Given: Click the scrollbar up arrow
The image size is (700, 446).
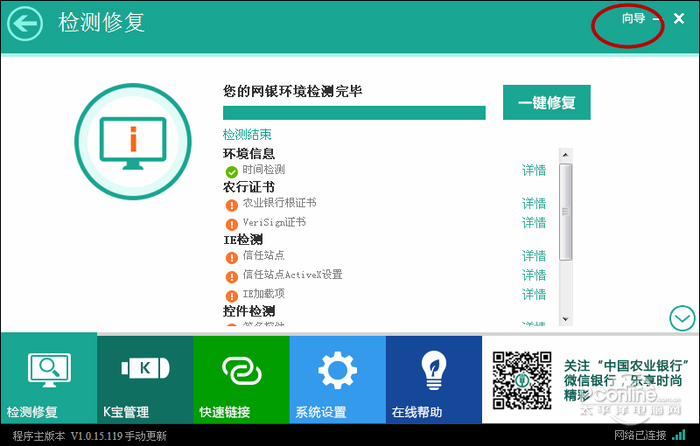Looking at the screenshot, I should (565, 155).
